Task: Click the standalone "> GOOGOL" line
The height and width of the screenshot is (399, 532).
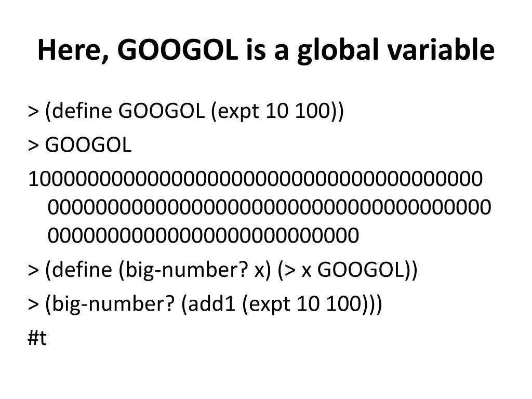Action: tap(79, 145)
